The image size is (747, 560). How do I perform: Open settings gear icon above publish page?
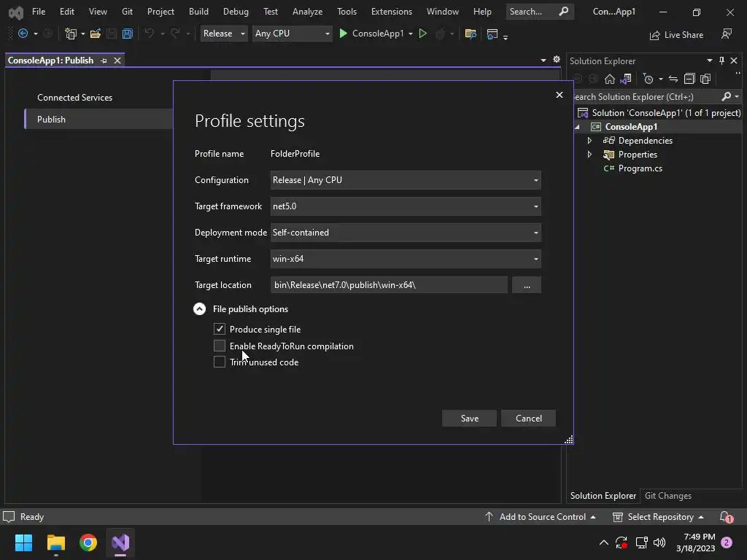coord(557,60)
